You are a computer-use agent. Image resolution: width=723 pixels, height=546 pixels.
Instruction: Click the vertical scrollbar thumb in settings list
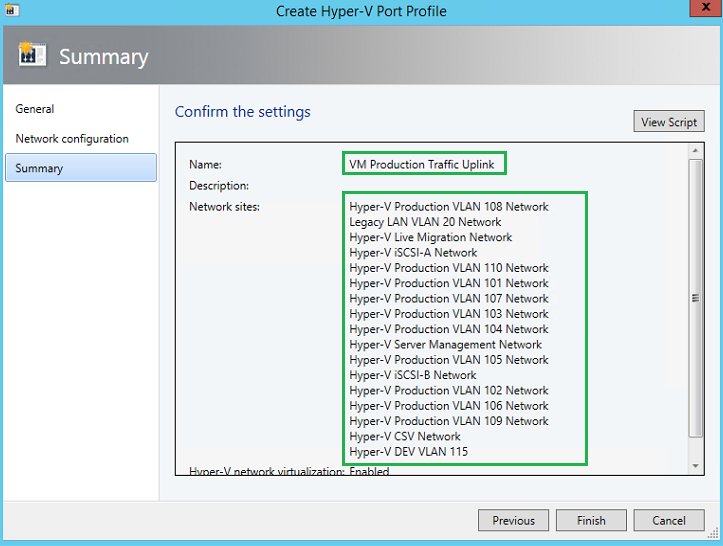(x=695, y=298)
